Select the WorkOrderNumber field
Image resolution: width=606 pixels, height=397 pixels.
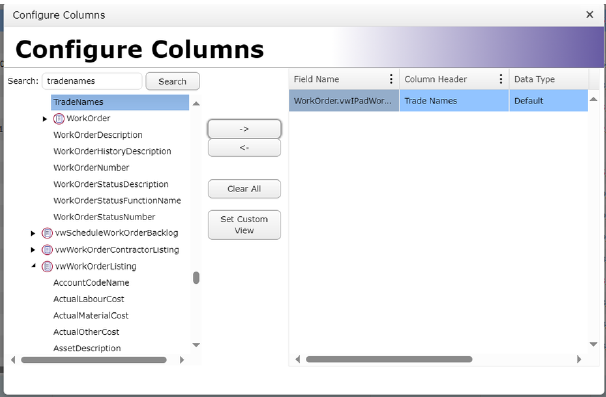click(91, 168)
